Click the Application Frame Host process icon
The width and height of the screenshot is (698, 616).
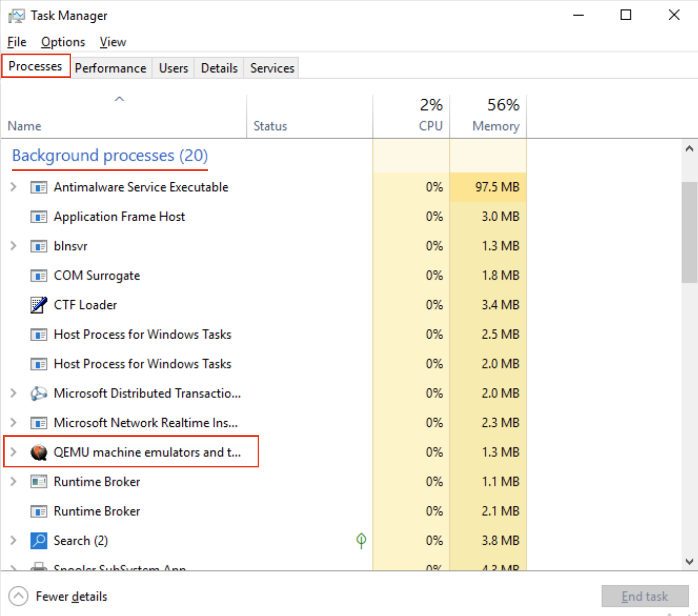[x=38, y=217]
